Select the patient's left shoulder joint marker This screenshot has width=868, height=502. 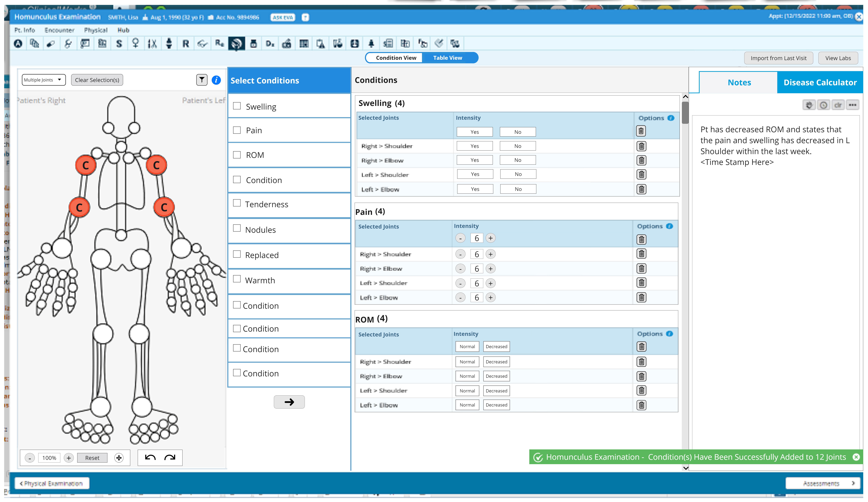pyautogui.click(x=156, y=165)
